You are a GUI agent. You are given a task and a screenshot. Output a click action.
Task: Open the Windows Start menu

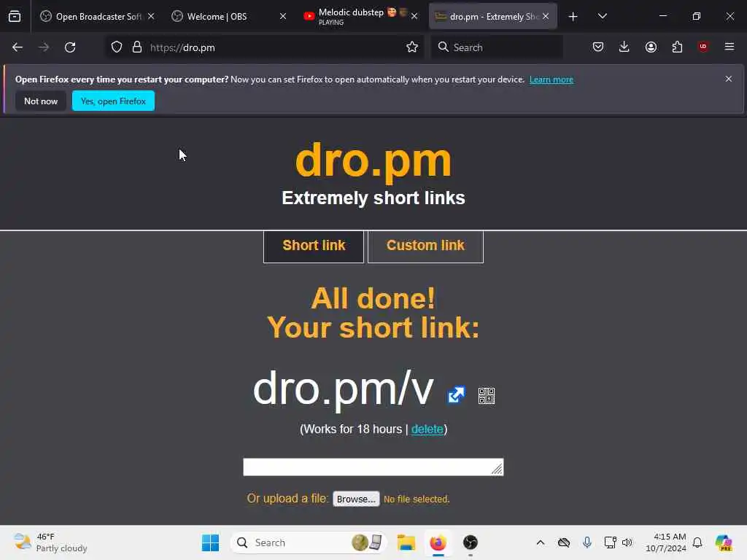(x=210, y=542)
